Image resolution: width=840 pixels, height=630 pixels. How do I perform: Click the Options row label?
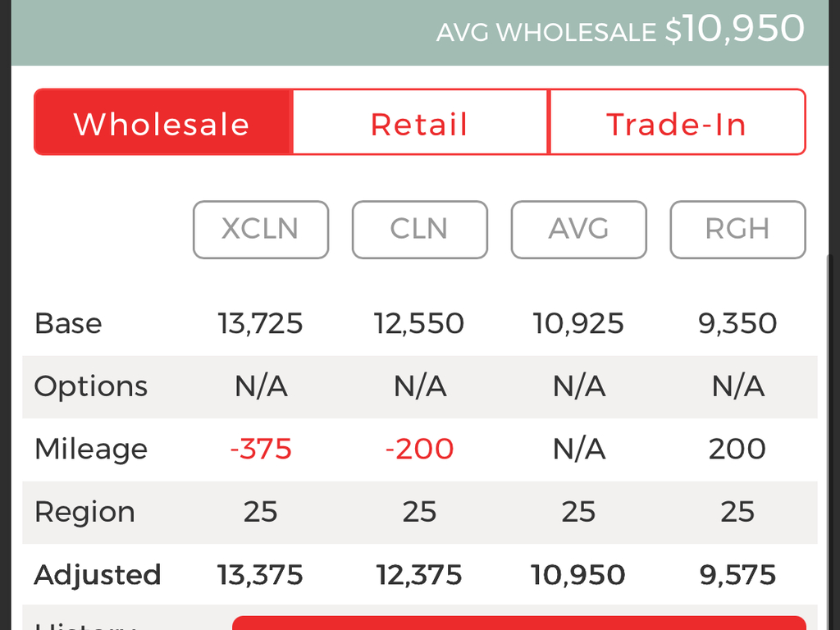coord(90,386)
